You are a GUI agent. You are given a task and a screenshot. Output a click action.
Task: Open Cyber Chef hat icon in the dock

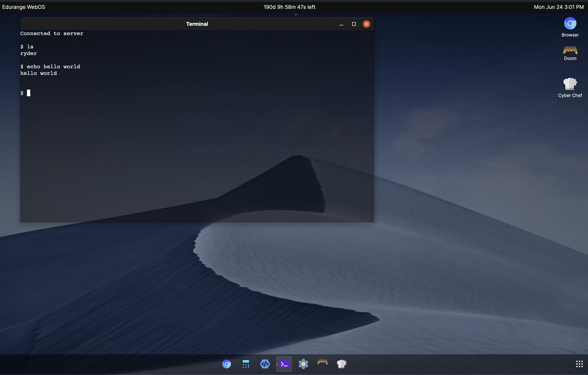click(341, 364)
